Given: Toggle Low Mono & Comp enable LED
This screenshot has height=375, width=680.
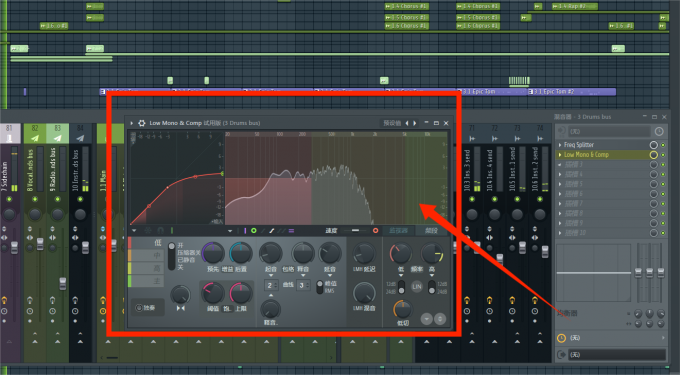Looking at the screenshot, I should (x=663, y=155).
